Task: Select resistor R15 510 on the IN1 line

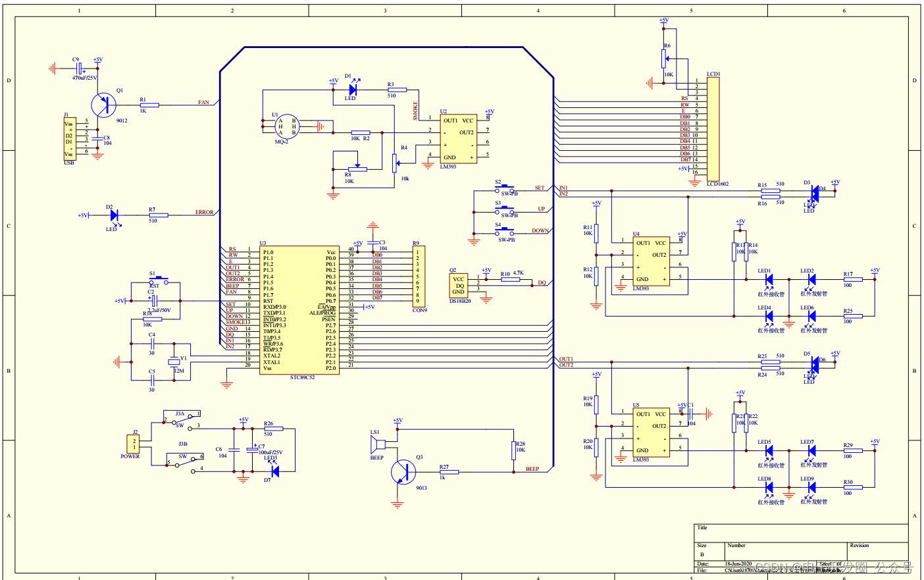Action: coord(771,191)
